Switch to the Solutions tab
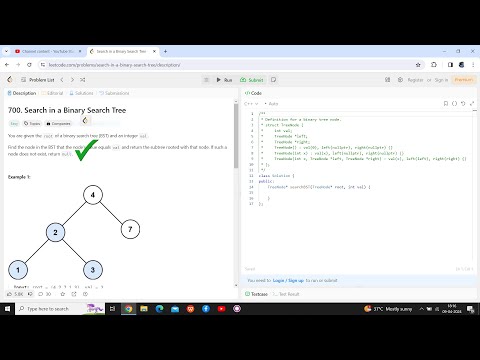The image size is (480, 360). (x=81, y=93)
